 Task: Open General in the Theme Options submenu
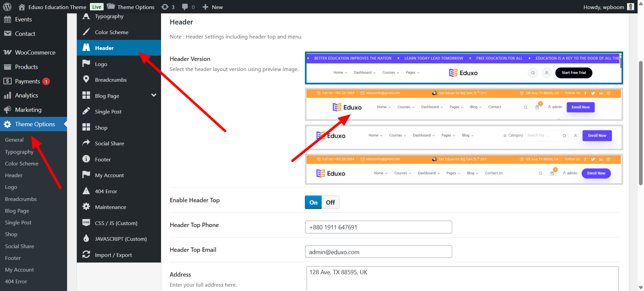14,140
